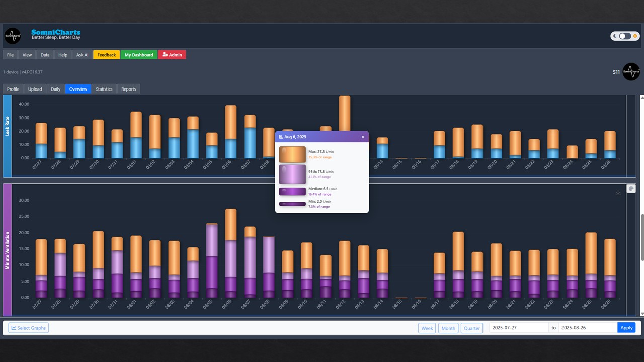Click the "Max: 27.5 L/min" text in popup
The image size is (644, 362).
321,152
